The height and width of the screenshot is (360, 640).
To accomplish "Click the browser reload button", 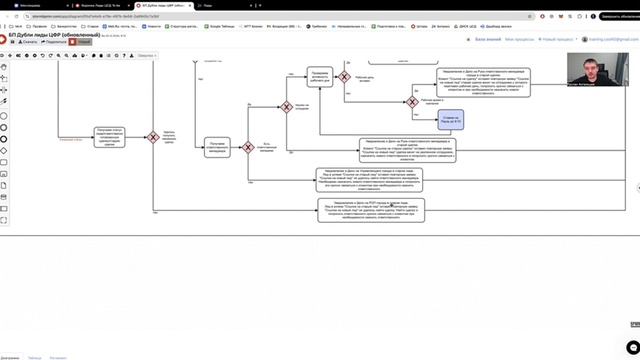I will (16, 16).
